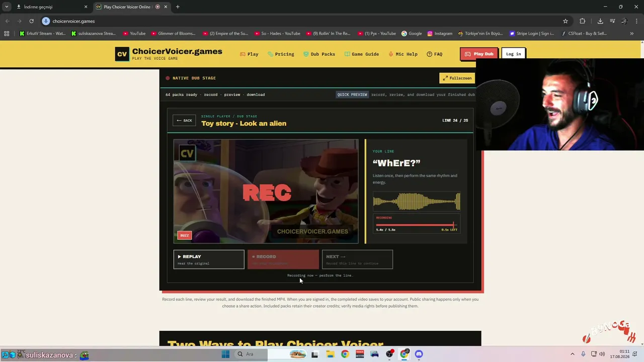Image resolution: width=644 pixels, height=362 pixels.
Task: Expand the hidden bookmarks chevron
Action: [631, 34]
